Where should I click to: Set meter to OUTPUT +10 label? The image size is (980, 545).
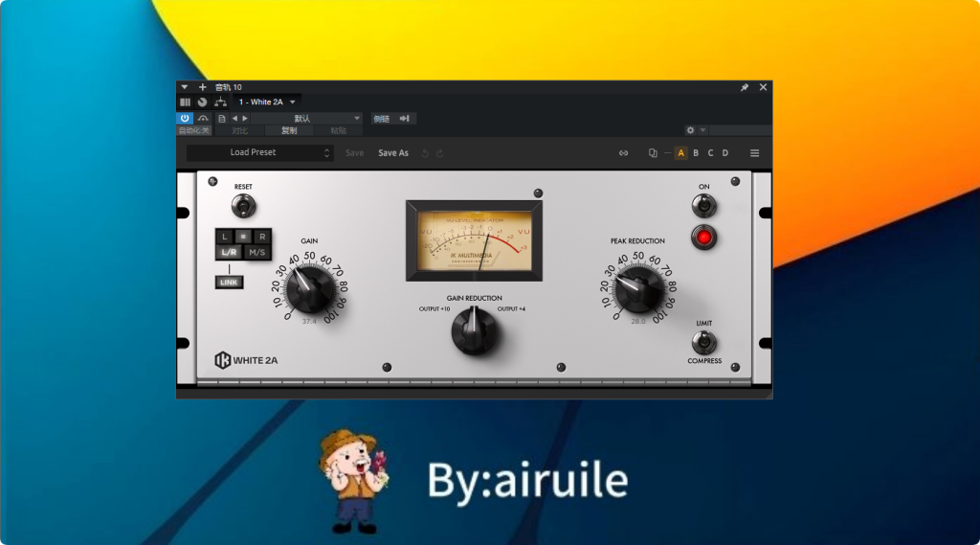pos(434,309)
